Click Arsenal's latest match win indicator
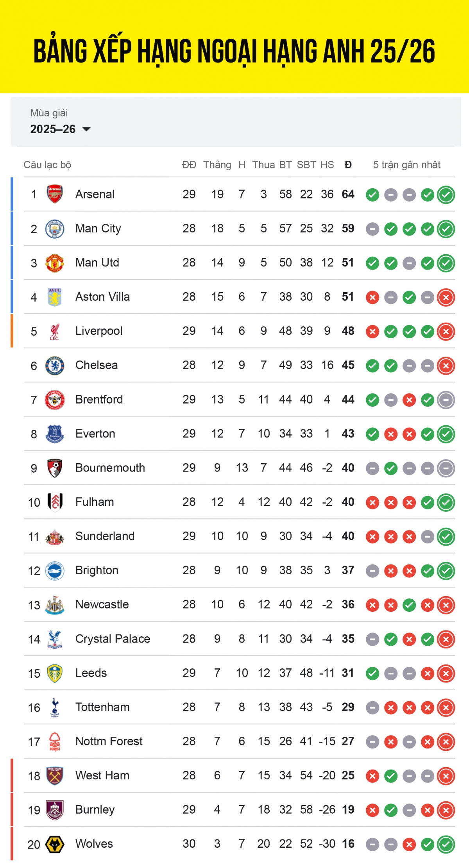 [x=446, y=195]
